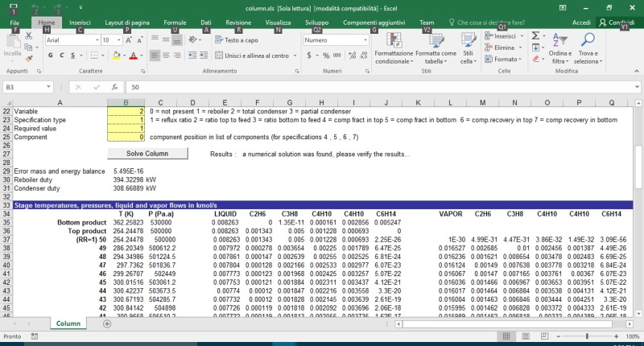This screenshot has height=346, width=644.
Task: Align cell content to middle
Action: click(x=166, y=39)
